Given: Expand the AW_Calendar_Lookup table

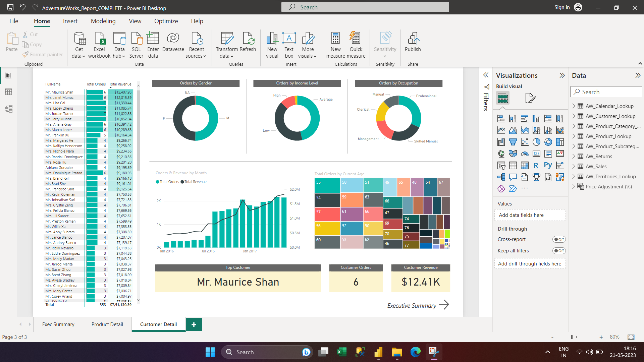Looking at the screenshot, I should 574,106.
